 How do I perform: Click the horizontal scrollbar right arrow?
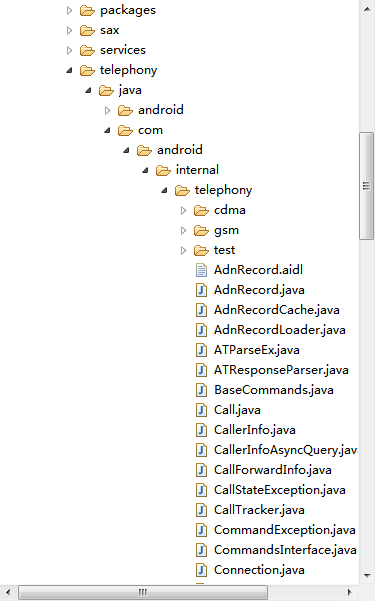click(349, 593)
